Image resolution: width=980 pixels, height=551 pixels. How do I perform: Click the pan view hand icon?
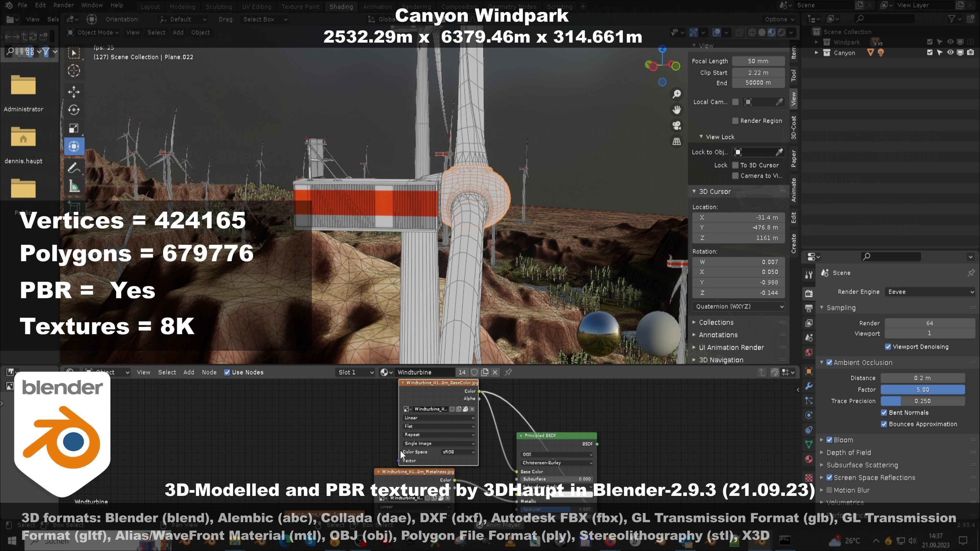click(x=676, y=110)
